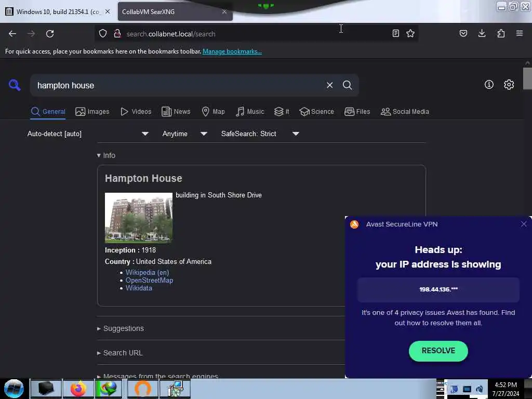The image size is (532, 399).
Task: Open the black folder taskbar icon
Action: 46,389
